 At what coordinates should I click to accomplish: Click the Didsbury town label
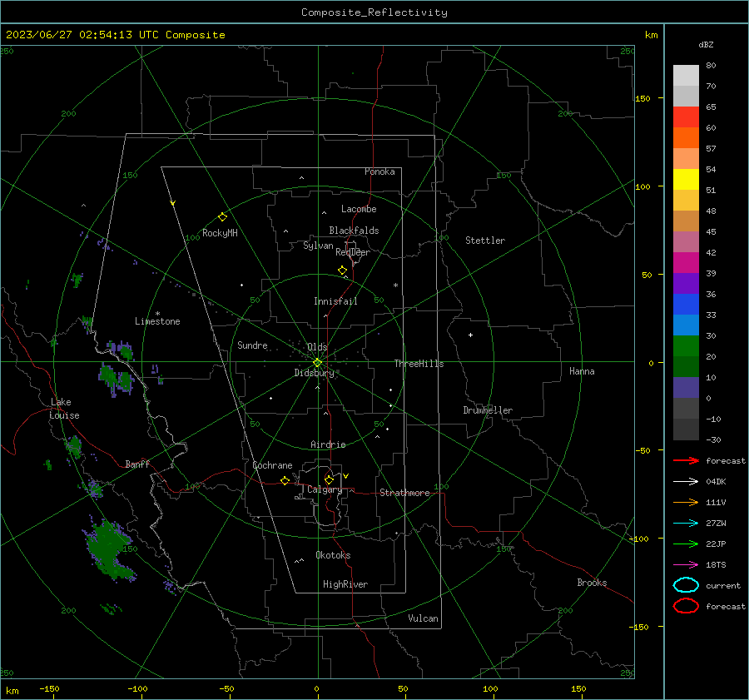coord(314,373)
